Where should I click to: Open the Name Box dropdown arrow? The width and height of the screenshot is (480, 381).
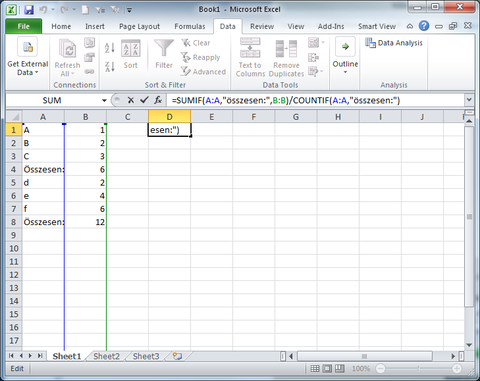point(104,100)
